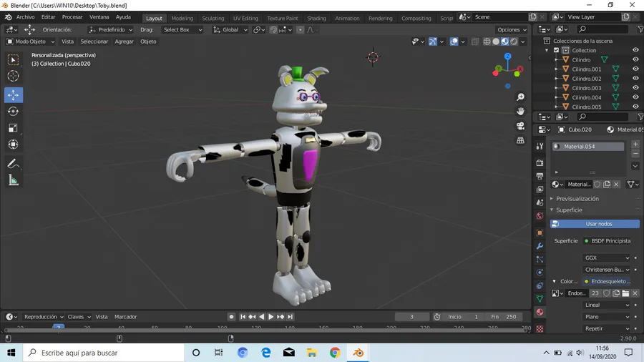Toggle auto keying record button
This screenshot has width=644, height=362.
click(231, 317)
